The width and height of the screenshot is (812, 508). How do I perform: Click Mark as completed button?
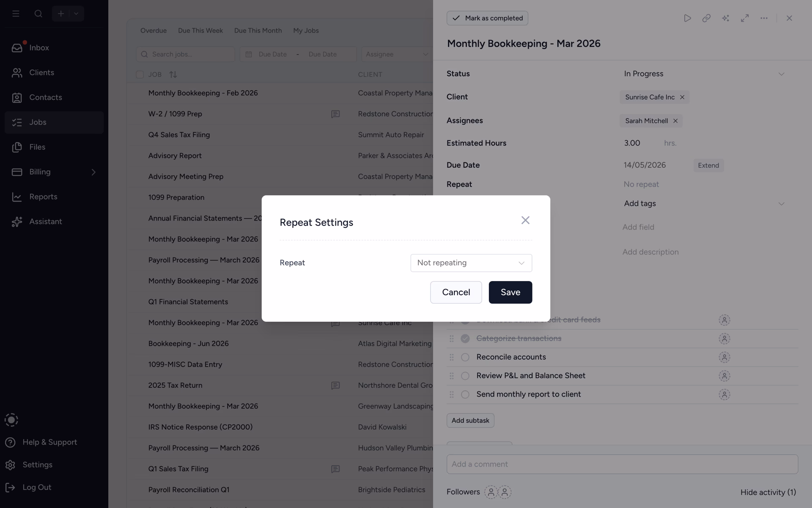point(487,18)
